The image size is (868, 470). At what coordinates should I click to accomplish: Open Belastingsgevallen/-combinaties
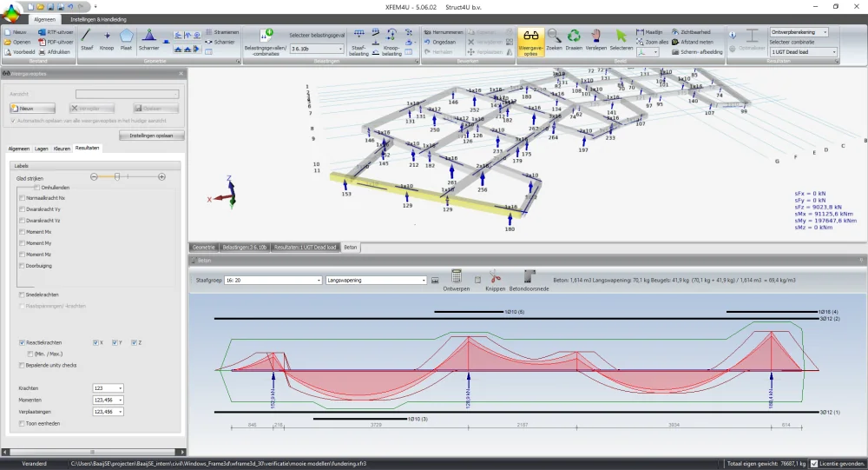(x=266, y=42)
